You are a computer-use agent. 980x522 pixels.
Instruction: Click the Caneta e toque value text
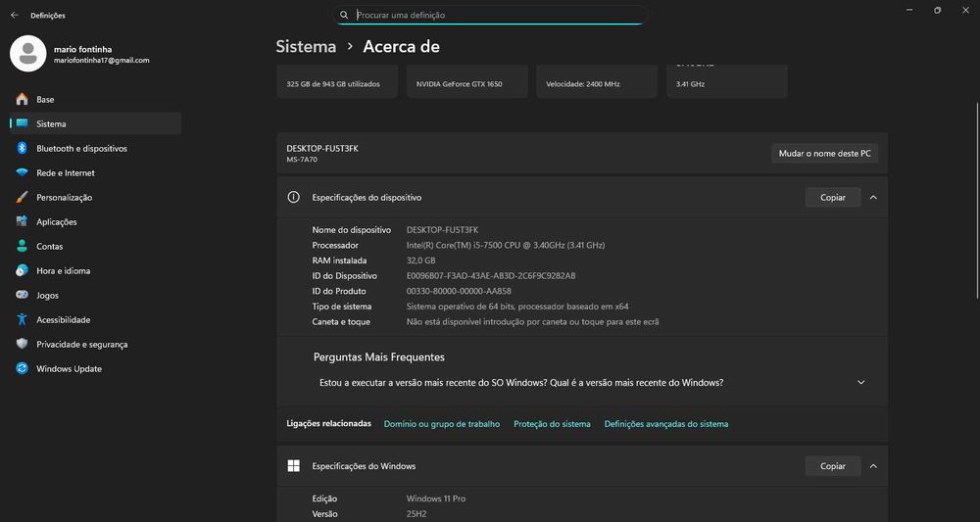pyautogui.click(x=532, y=321)
